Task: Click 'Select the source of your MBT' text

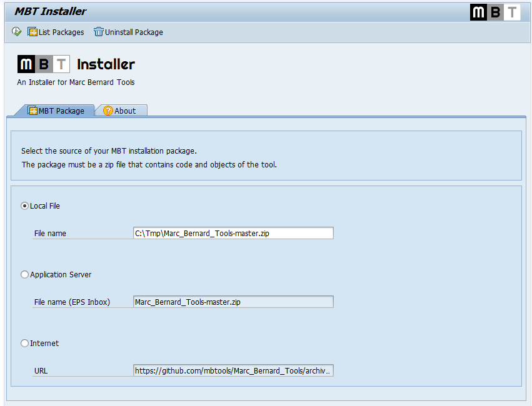Action: 73,151
